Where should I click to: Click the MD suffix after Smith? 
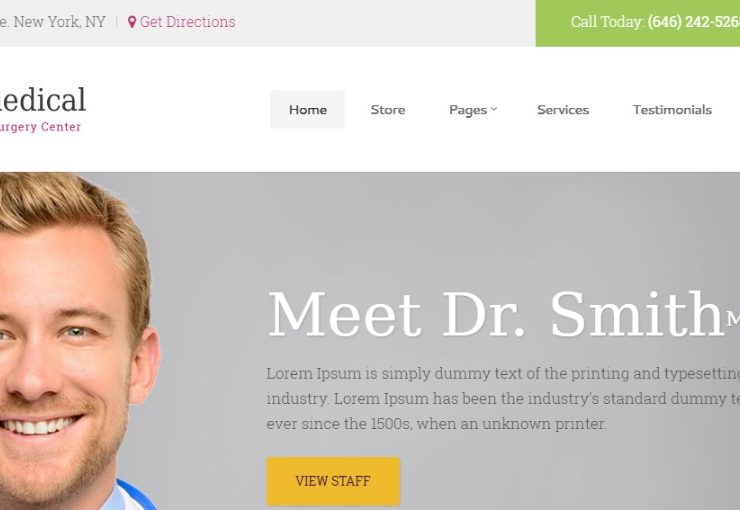[733, 319]
